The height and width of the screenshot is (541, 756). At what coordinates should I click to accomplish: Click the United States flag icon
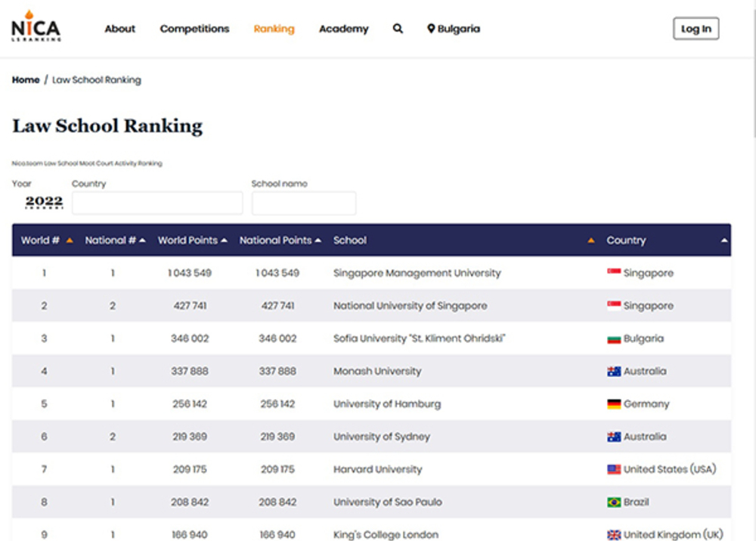(x=614, y=469)
